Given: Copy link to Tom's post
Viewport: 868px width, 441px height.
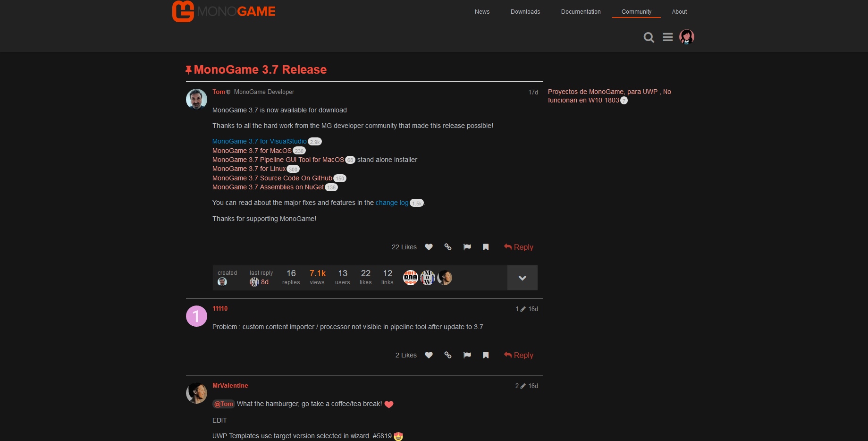Looking at the screenshot, I should coord(448,247).
